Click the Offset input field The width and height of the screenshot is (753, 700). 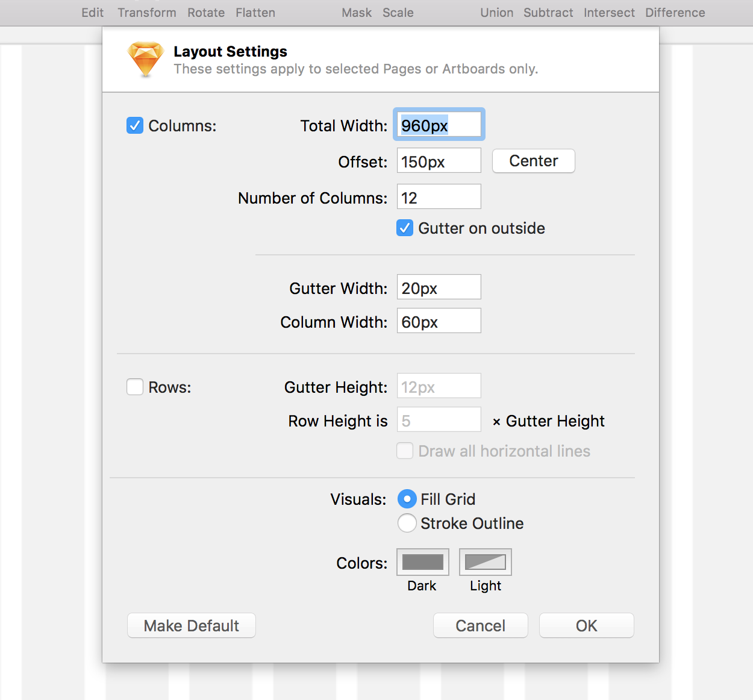[439, 160]
